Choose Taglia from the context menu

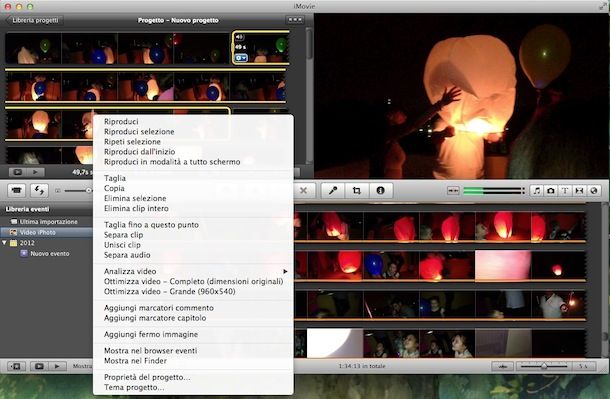pyautogui.click(x=115, y=178)
